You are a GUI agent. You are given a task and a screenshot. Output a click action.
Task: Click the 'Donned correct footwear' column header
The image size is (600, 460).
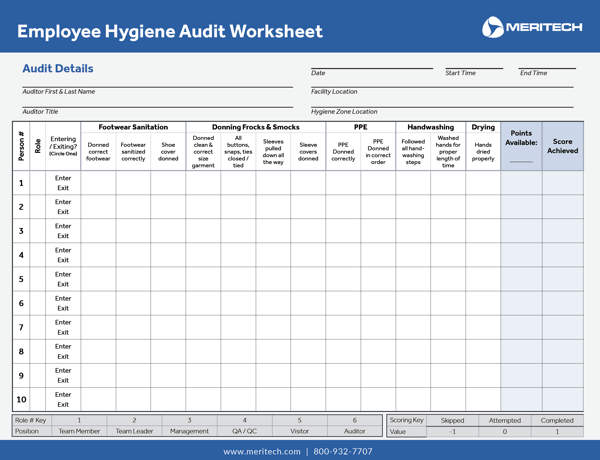[98, 152]
